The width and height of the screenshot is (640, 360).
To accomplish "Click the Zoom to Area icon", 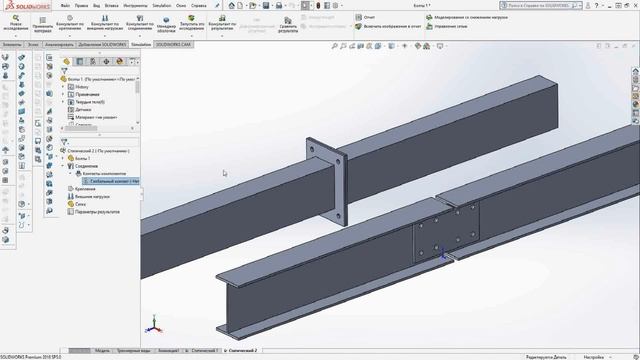I will coord(343,46).
